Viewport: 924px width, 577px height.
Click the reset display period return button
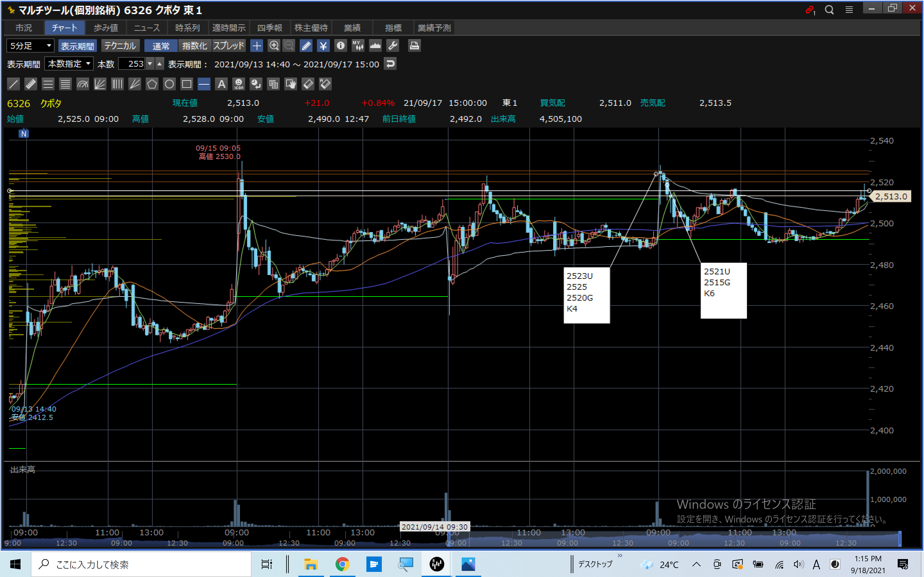point(390,64)
